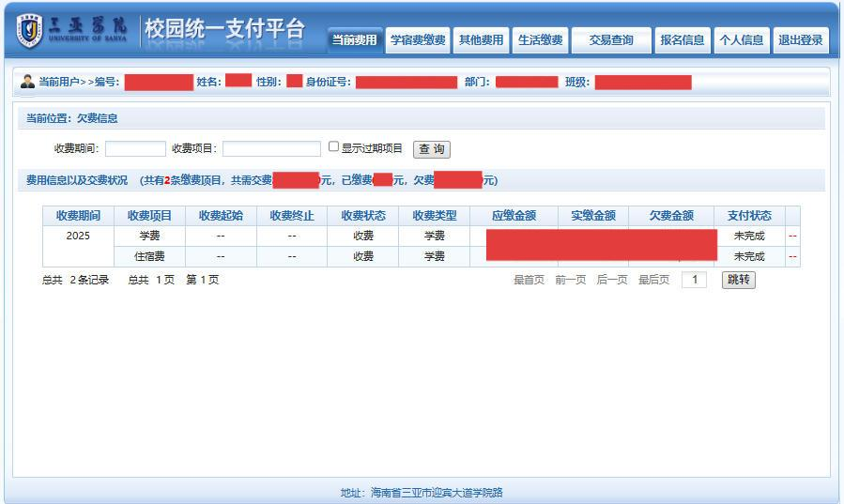Image resolution: width=844 pixels, height=504 pixels.
Task: Click the 收费期间 input field
Action: 135,148
